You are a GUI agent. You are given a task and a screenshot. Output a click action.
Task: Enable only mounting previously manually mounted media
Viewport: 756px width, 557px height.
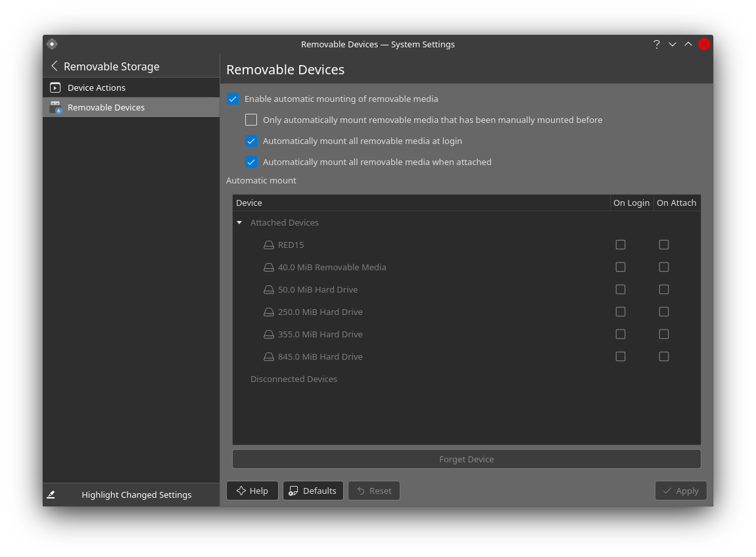point(251,120)
